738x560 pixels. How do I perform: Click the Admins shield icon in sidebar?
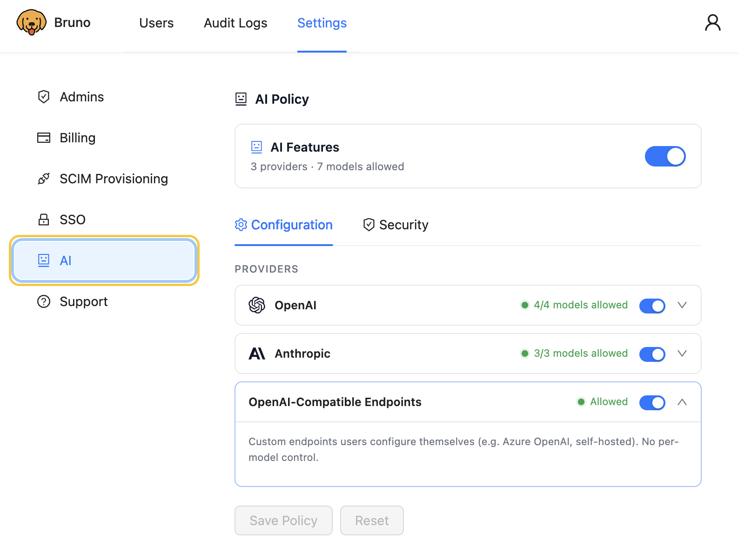(44, 97)
